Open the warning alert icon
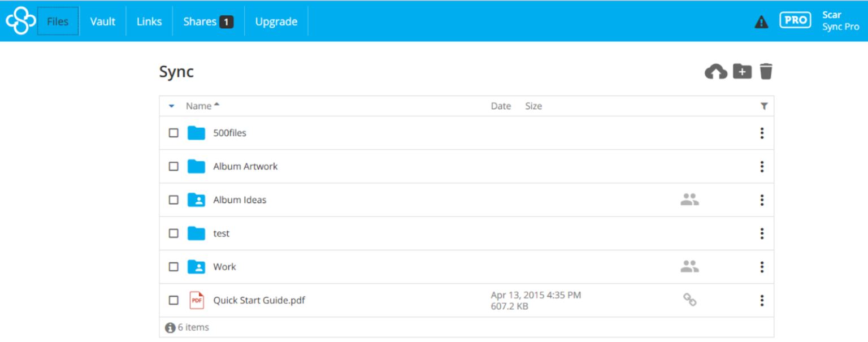 point(761,21)
